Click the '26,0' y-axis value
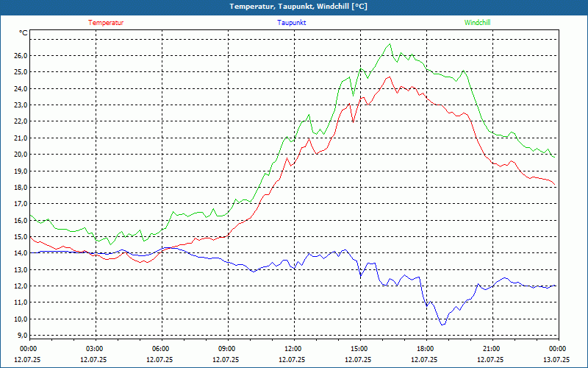Screen dimensions: 588x368 [21, 56]
